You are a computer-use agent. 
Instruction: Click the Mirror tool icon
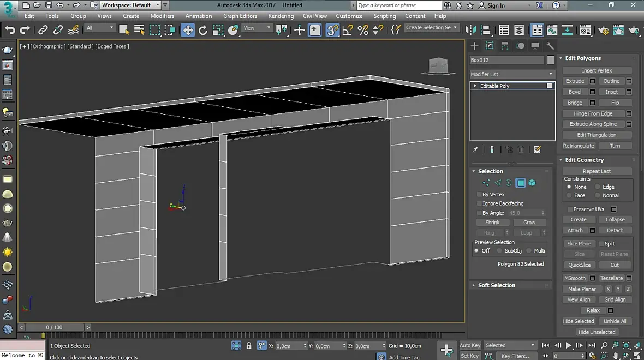tap(470, 30)
